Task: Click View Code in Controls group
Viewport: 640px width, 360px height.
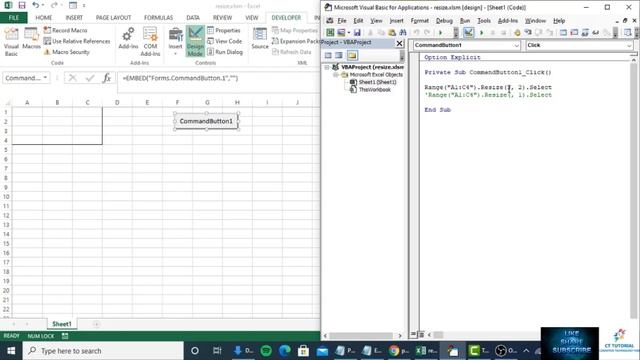Action: coord(224,41)
